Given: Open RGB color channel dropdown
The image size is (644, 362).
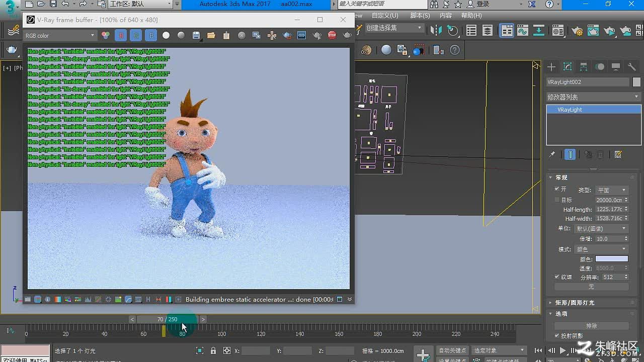Looking at the screenshot, I should pyautogui.click(x=60, y=35).
